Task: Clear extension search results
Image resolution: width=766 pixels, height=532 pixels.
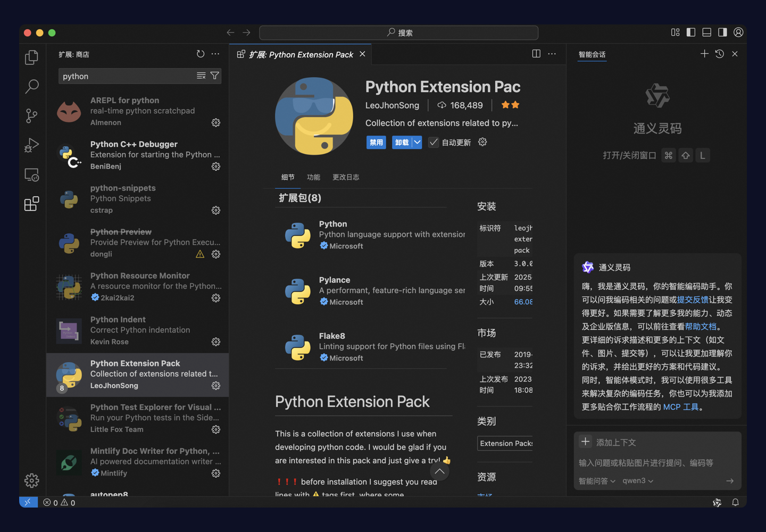Action: [x=201, y=76]
